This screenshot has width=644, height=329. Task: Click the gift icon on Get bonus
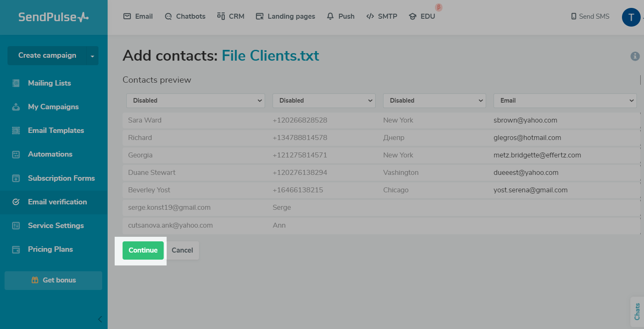point(35,280)
